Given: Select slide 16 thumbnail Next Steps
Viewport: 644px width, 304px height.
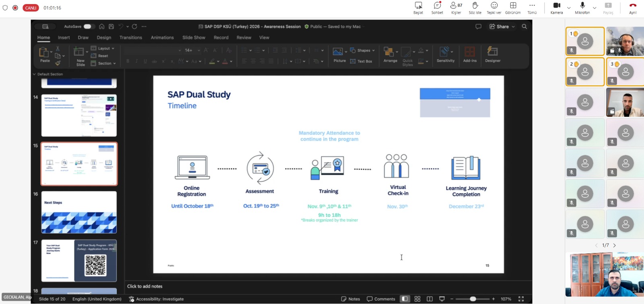Looking at the screenshot, I should click(x=79, y=212).
